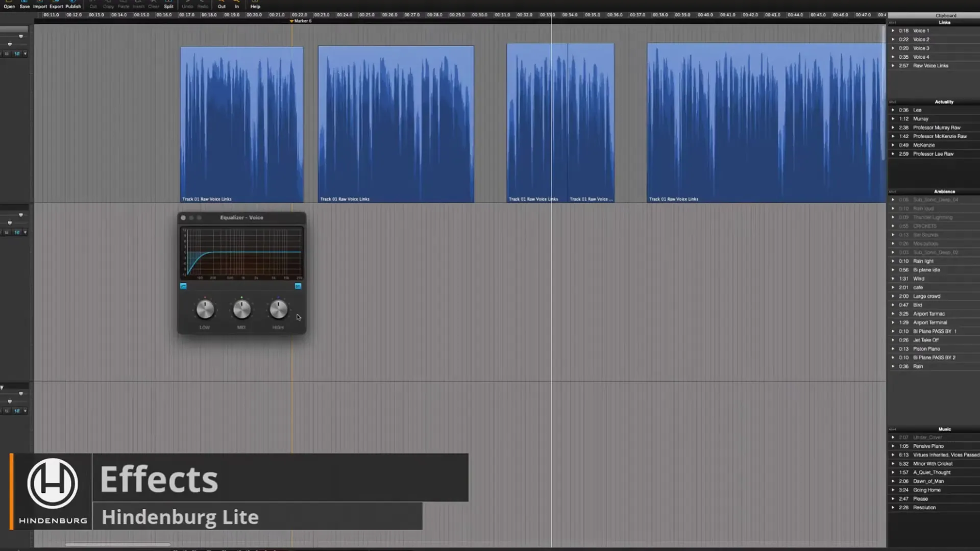Screen dimensions: 980x551
Task: Expand the Raw Voice Links clipboard item
Action: (893, 66)
